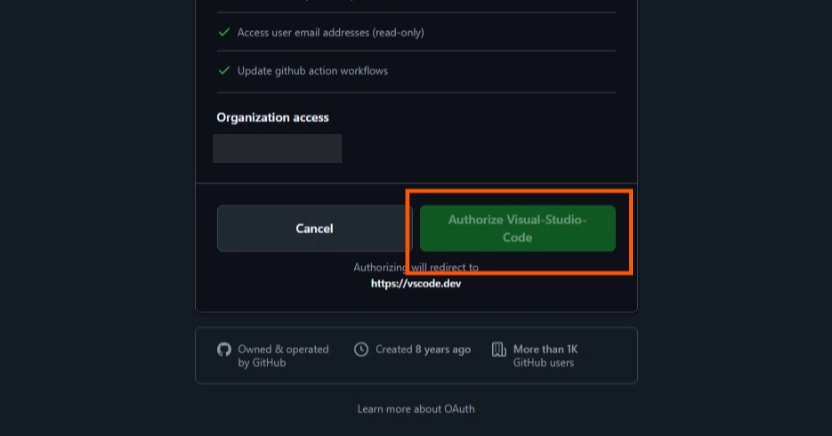The image size is (832, 436).
Task: Click checkmark next to Access user email addresses
Action: [x=224, y=32]
